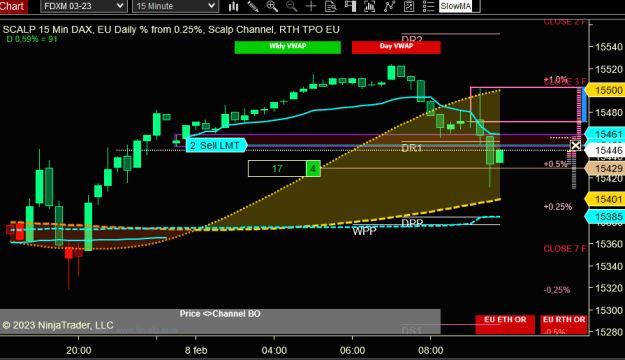
Task: Click the D 0,59% = 91 indicator text
Action: click(x=32, y=39)
